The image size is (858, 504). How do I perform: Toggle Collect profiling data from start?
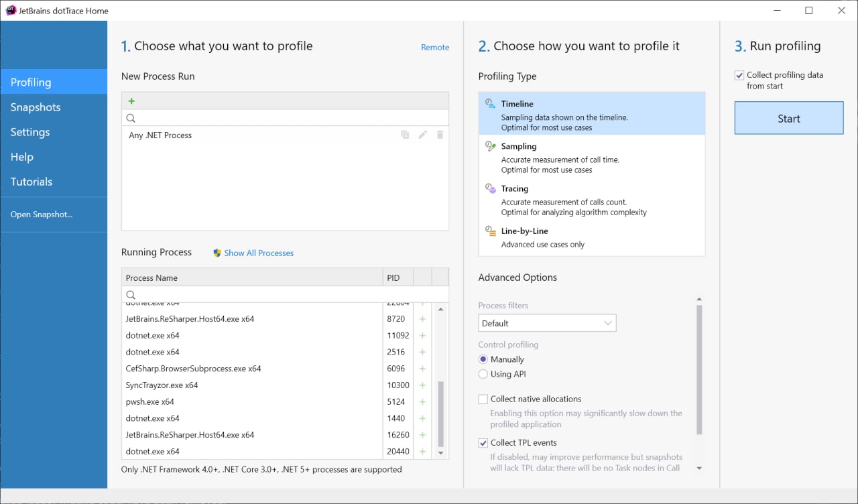tap(739, 75)
